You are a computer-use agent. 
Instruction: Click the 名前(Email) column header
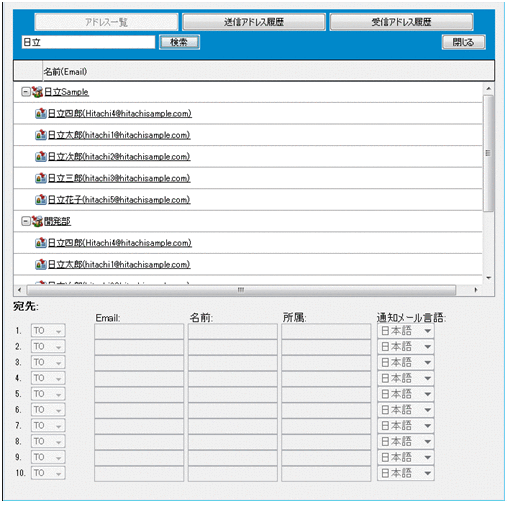pyautogui.click(x=268, y=71)
